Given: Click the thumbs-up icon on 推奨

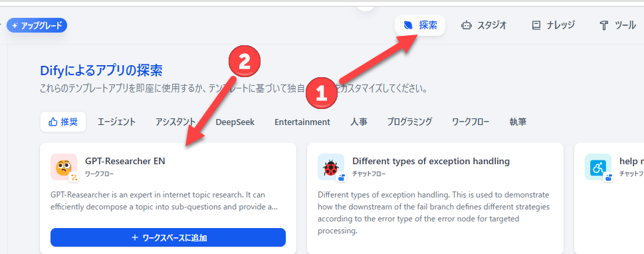Looking at the screenshot, I should click(53, 122).
